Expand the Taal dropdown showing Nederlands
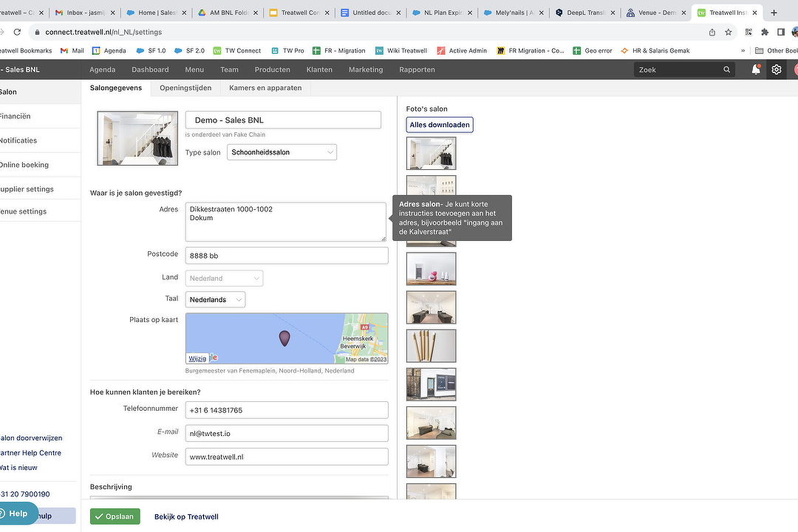798x532 pixels. [x=215, y=299]
